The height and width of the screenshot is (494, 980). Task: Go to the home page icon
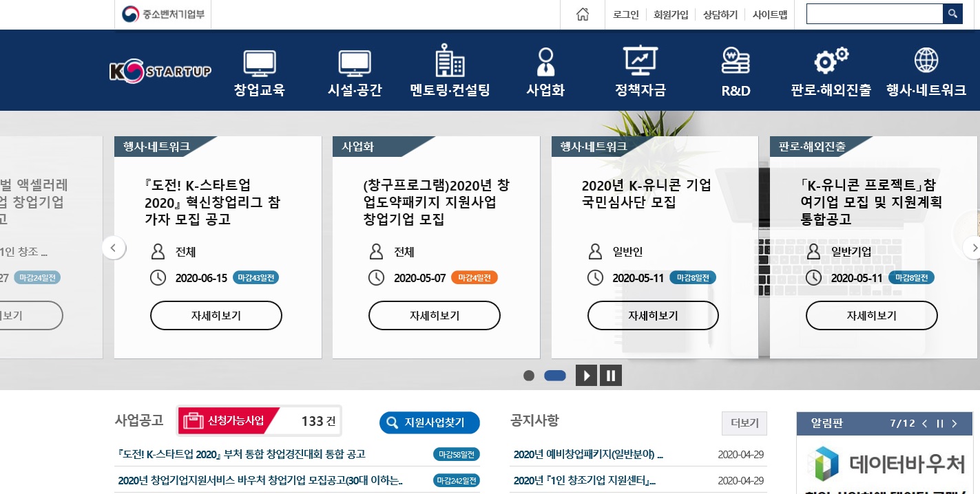pos(583,14)
